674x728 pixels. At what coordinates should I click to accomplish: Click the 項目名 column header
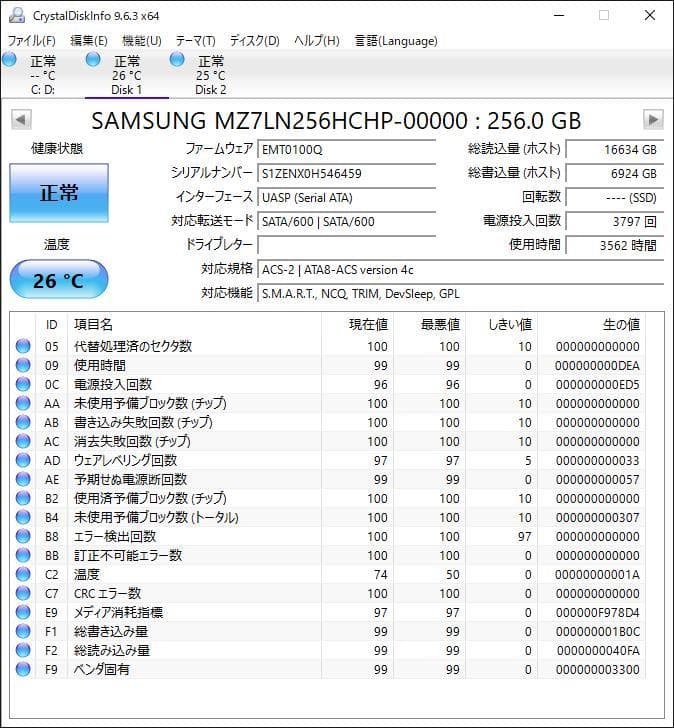click(194, 325)
